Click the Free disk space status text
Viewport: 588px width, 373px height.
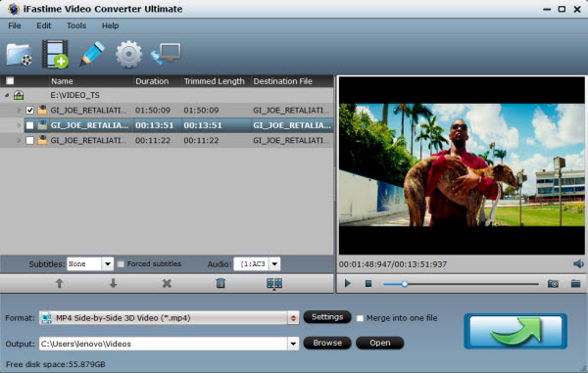click(x=56, y=364)
